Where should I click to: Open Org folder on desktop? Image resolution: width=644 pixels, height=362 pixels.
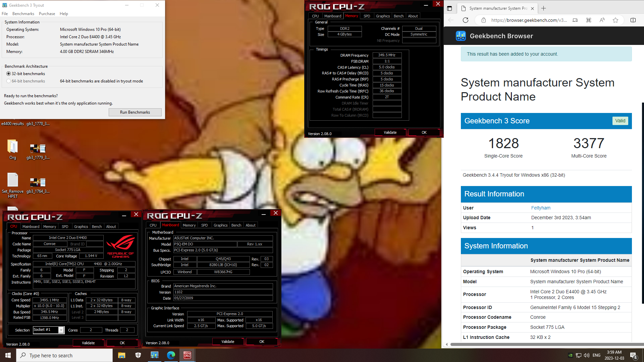[12, 149]
